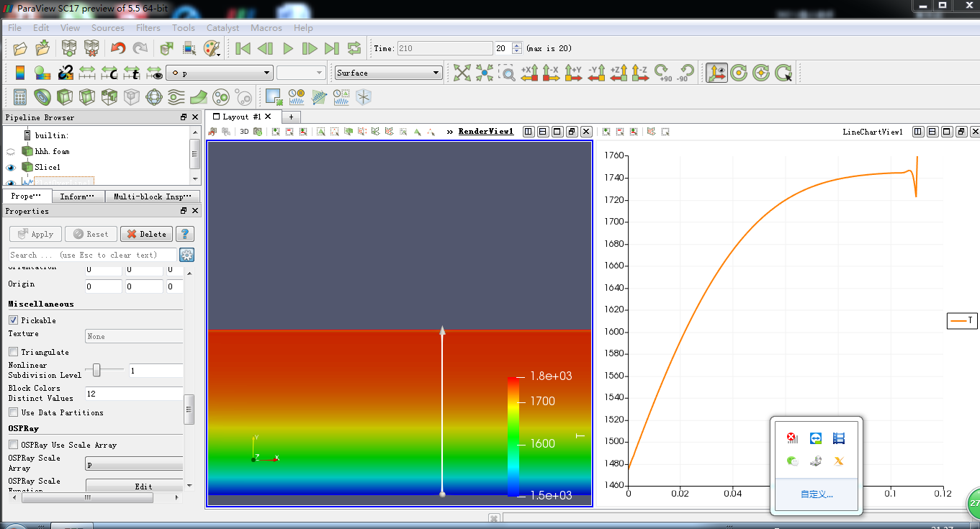Click the Delete button
The image size is (980, 529).
tap(146, 234)
